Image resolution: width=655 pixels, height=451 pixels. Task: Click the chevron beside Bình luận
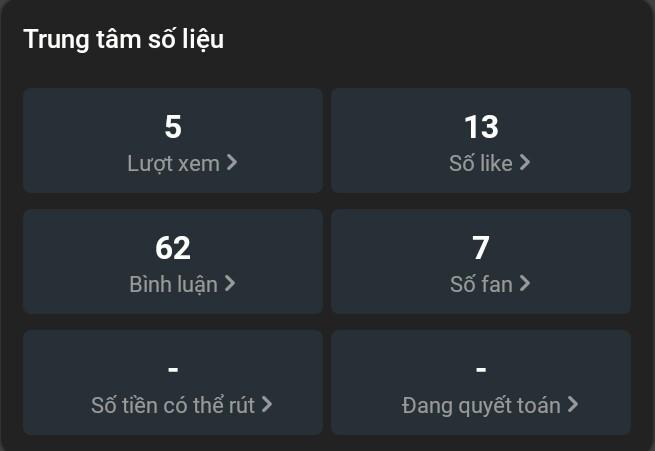click(230, 284)
